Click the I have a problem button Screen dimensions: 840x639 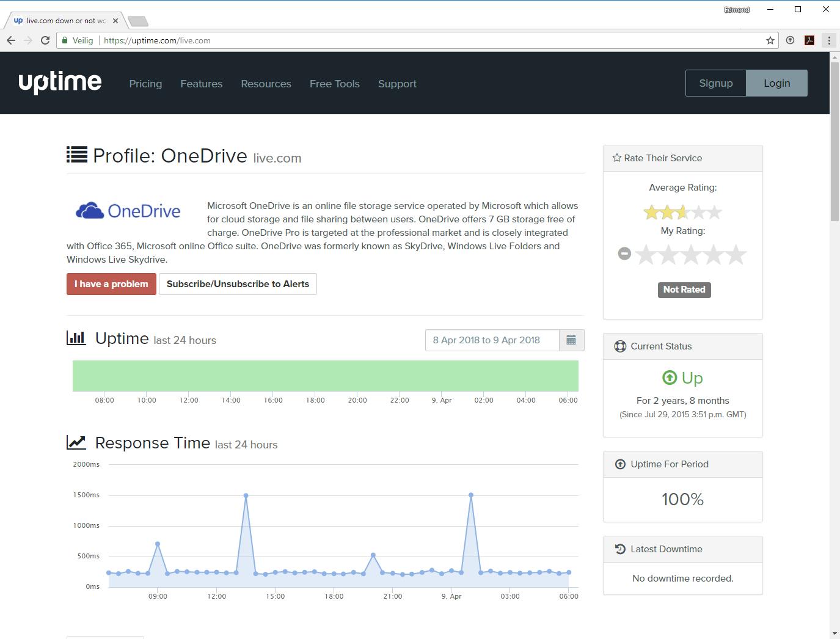[111, 284]
